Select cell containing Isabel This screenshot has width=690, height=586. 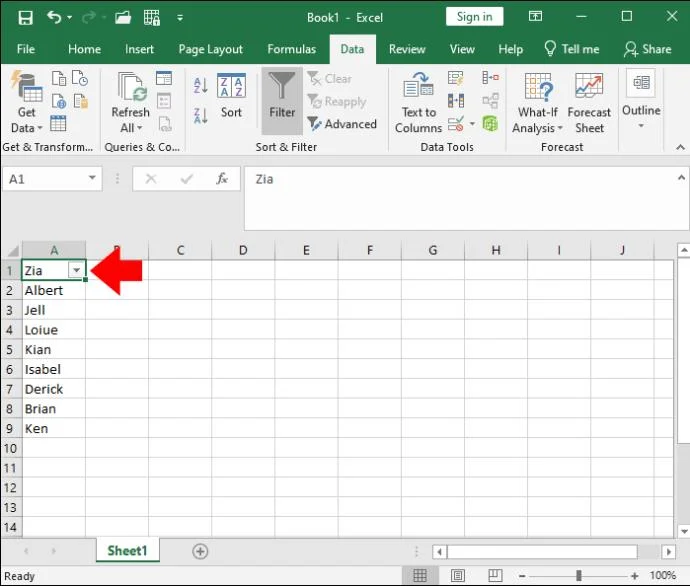point(54,370)
